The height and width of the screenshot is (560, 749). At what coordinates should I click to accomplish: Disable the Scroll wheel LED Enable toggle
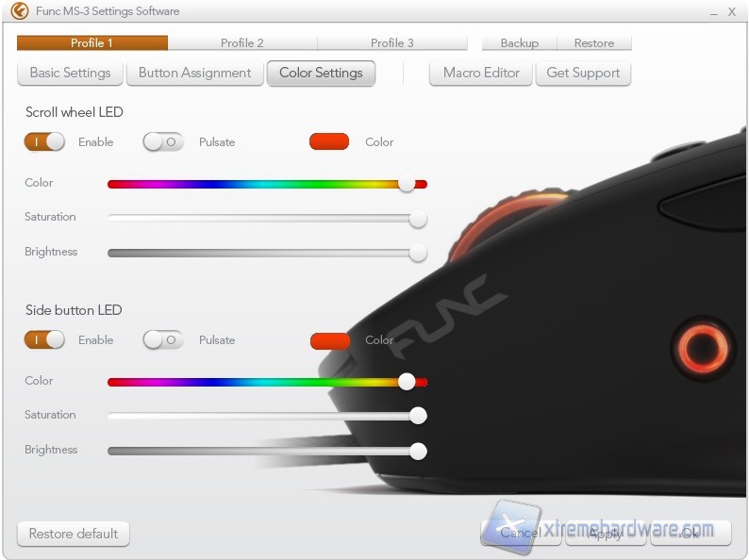[44, 141]
